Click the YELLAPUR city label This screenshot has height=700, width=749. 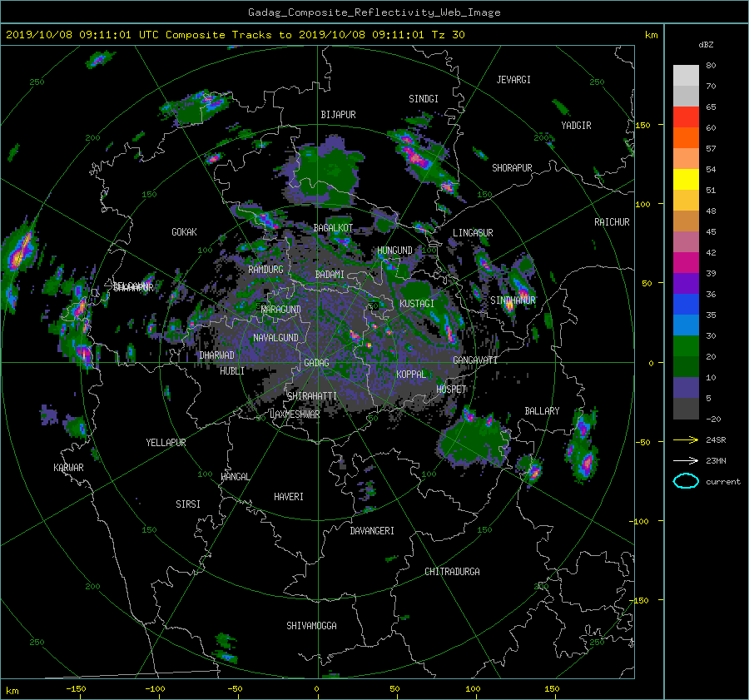point(166,443)
